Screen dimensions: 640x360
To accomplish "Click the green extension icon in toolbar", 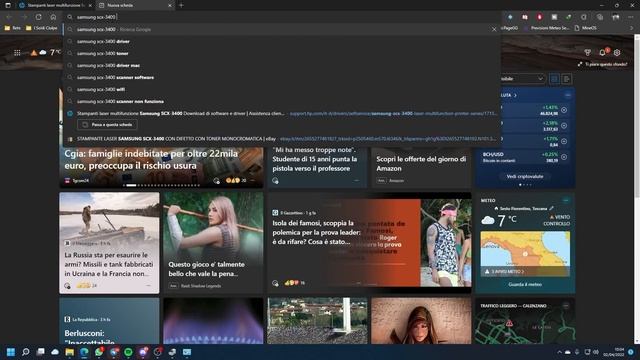I will coord(569,17).
